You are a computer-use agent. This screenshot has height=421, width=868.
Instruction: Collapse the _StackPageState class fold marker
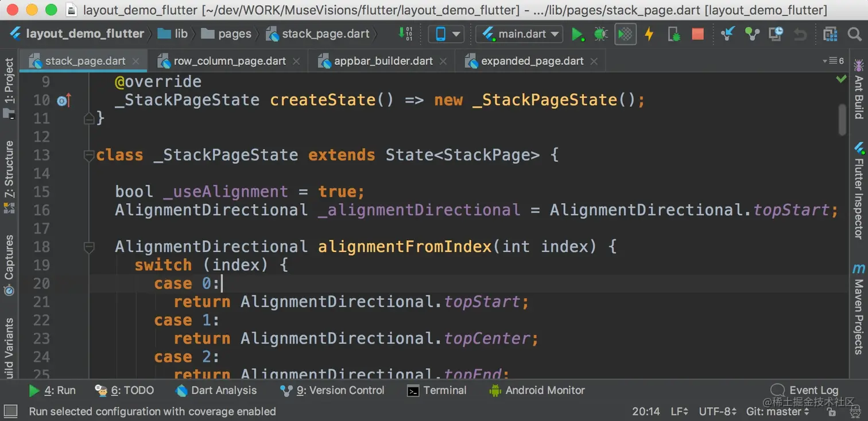click(x=88, y=155)
